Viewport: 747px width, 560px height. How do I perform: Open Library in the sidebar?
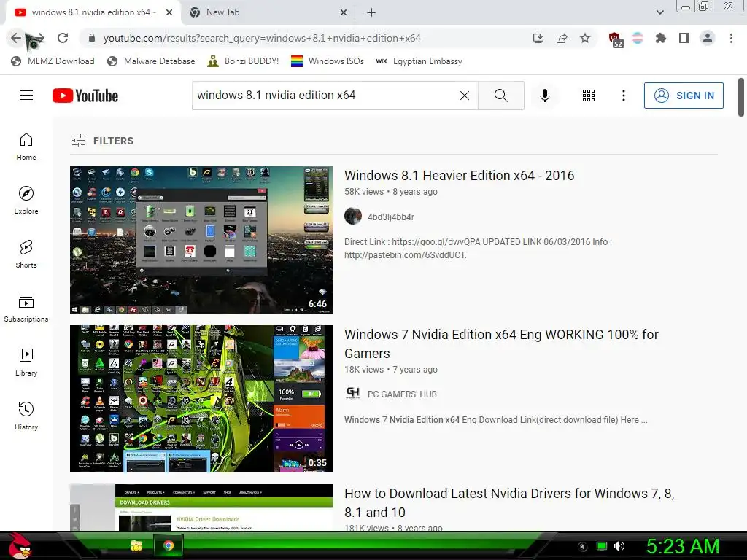(x=26, y=362)
